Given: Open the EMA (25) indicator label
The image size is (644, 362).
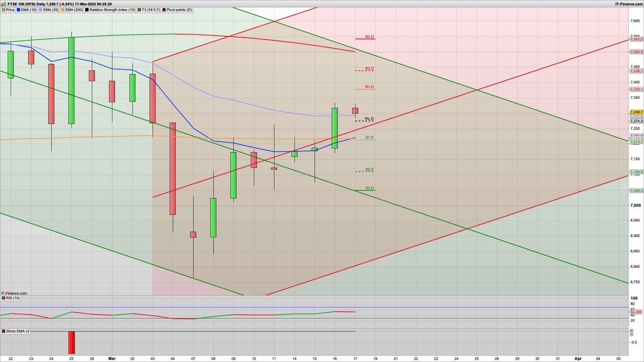Looking at the screenshot, I should [51, 10].
